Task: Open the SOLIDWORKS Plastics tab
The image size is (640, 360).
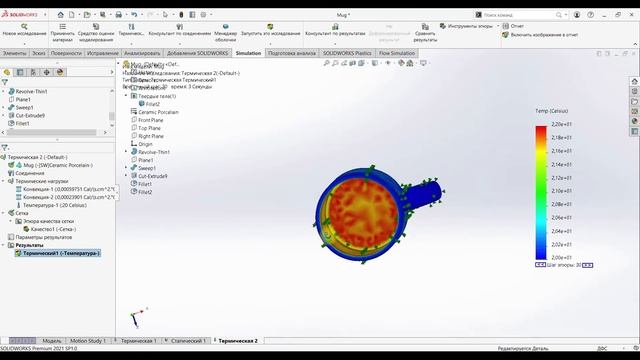Action: (347, 53)
